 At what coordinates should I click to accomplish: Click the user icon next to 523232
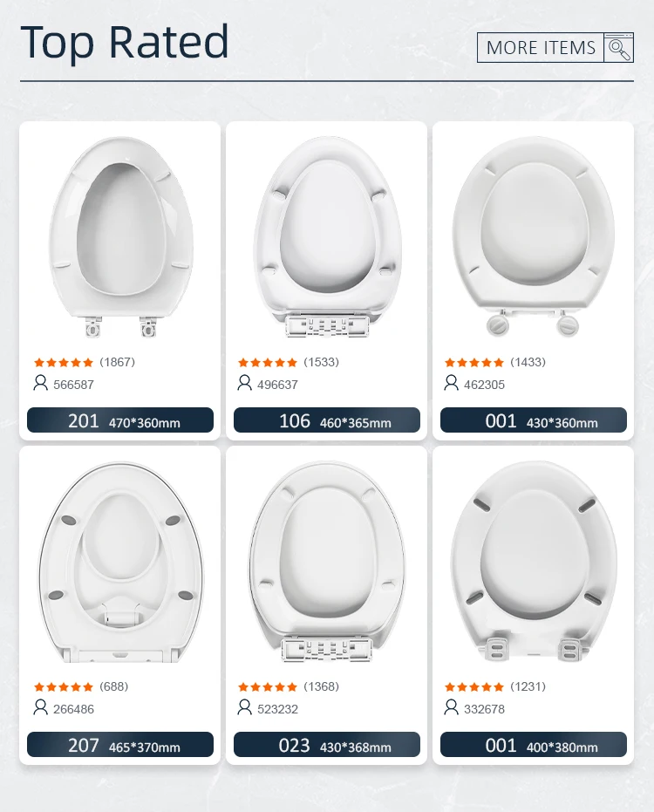pos(245,707)
